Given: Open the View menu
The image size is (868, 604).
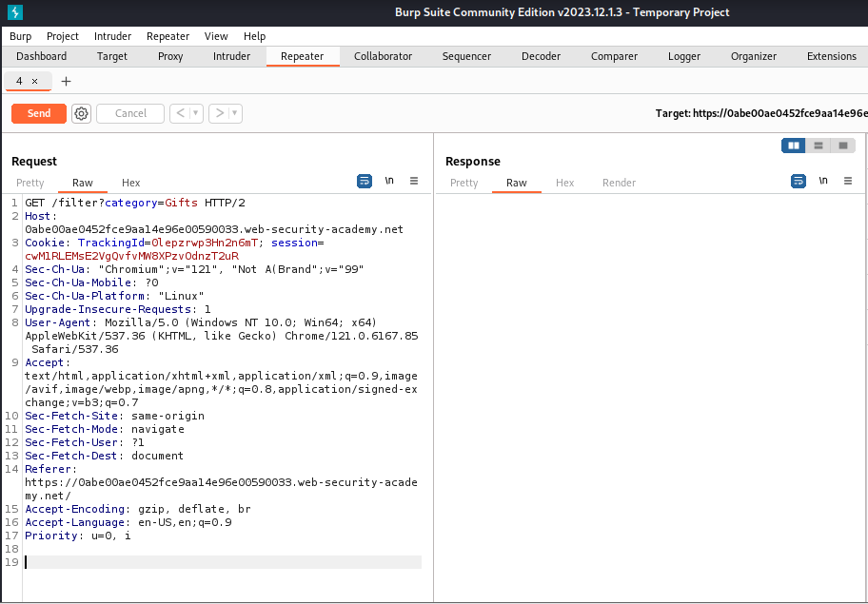Looking at the screenshot, I should tap(216, 36).
